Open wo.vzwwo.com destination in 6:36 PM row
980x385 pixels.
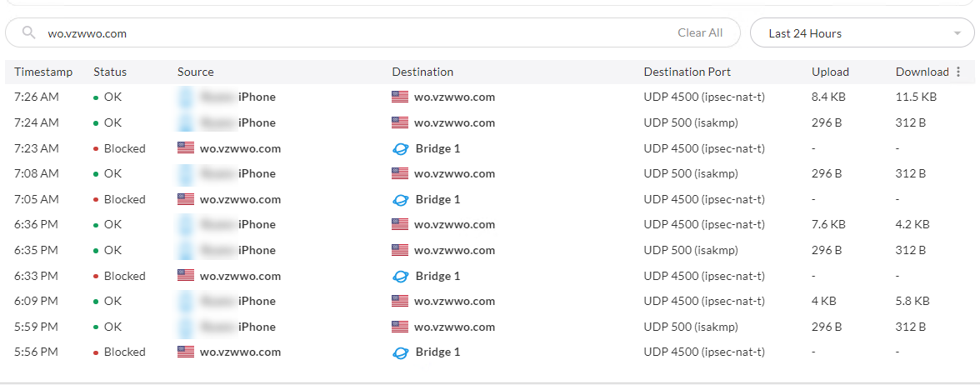(x=454, y=225)
